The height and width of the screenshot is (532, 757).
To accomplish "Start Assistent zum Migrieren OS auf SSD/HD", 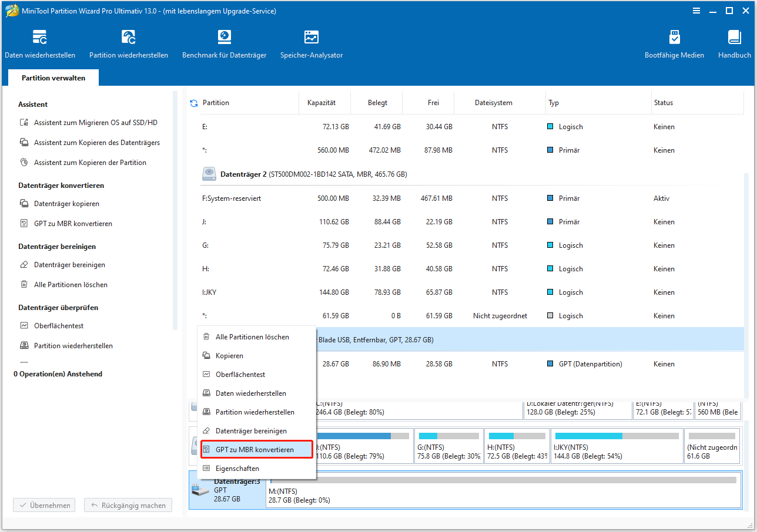I will (95, 123).
